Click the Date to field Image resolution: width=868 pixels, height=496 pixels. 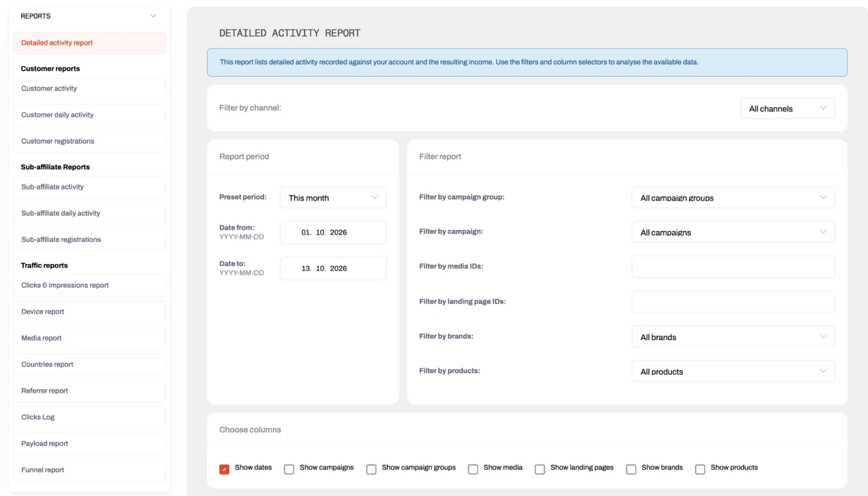tap(333, 269)
